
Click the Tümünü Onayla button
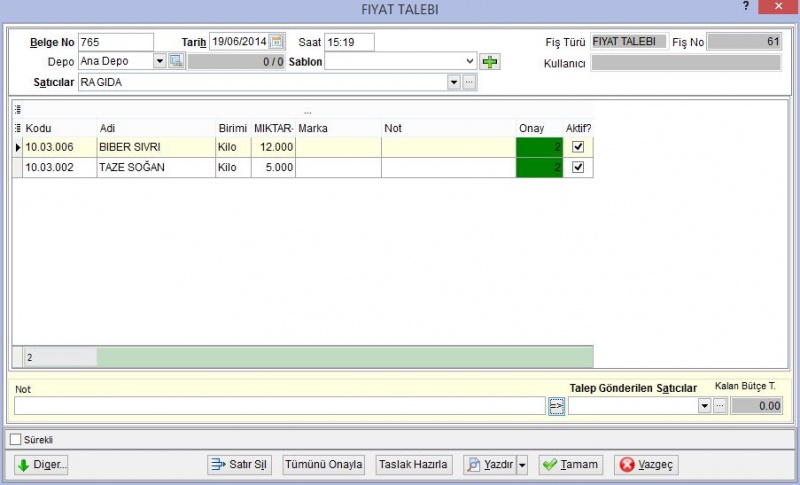(323, 465)
